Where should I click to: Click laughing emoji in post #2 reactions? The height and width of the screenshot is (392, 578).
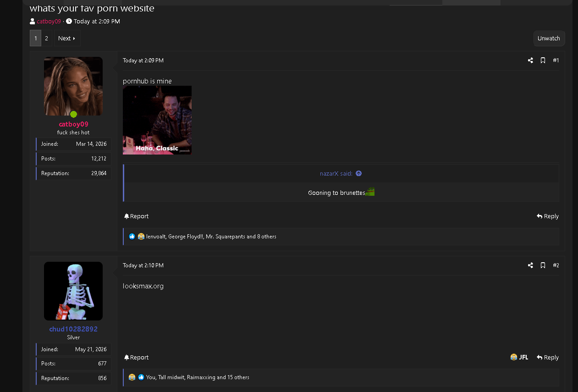[132, 377]
